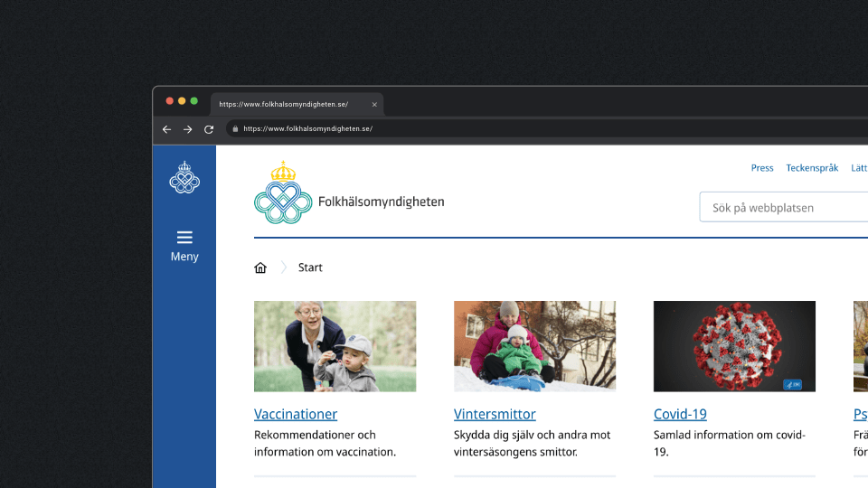Screen dimensions: 868x488
Task: Open the Teckenspråk link
Action: (812, 168)
